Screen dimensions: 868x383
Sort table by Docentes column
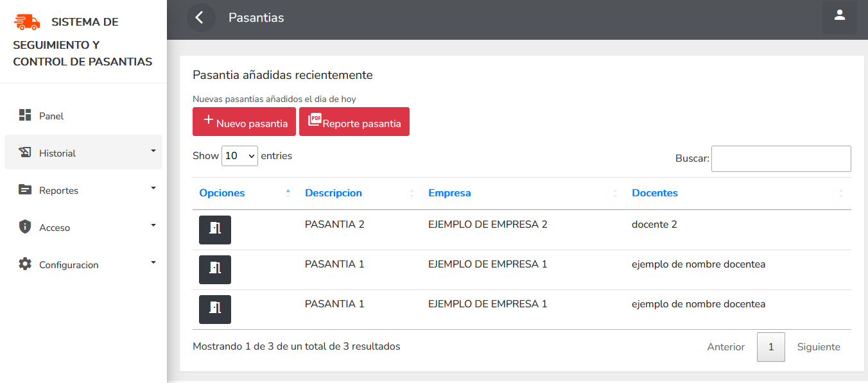[655, 193]
